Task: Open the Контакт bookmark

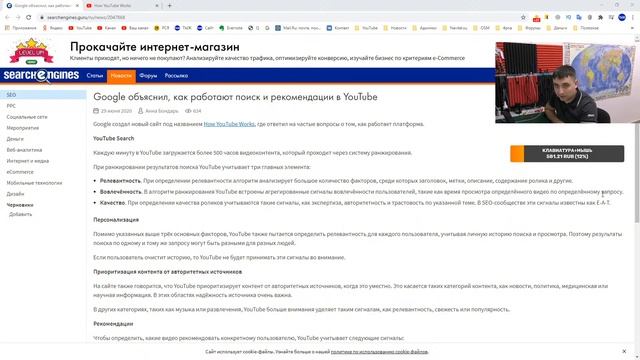Action: [x=338, y=28]
